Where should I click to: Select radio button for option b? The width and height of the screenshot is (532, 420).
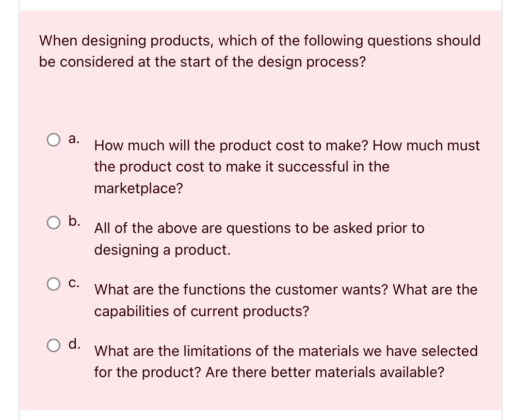click(x=53, y=222)
